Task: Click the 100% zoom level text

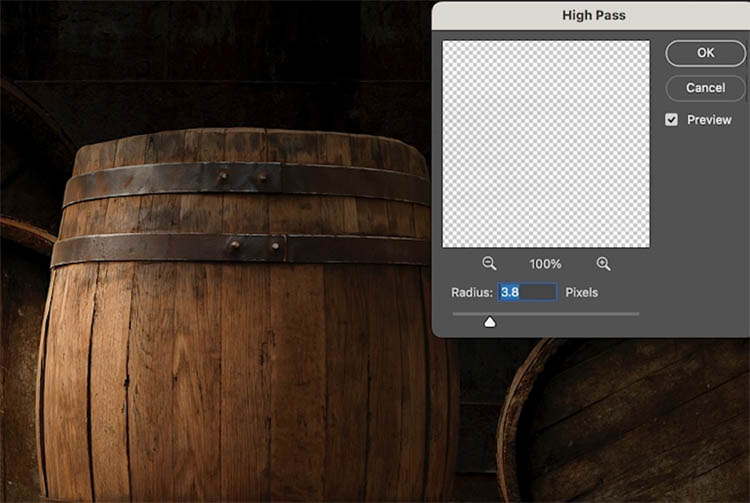Action: [x=545, y=264]
